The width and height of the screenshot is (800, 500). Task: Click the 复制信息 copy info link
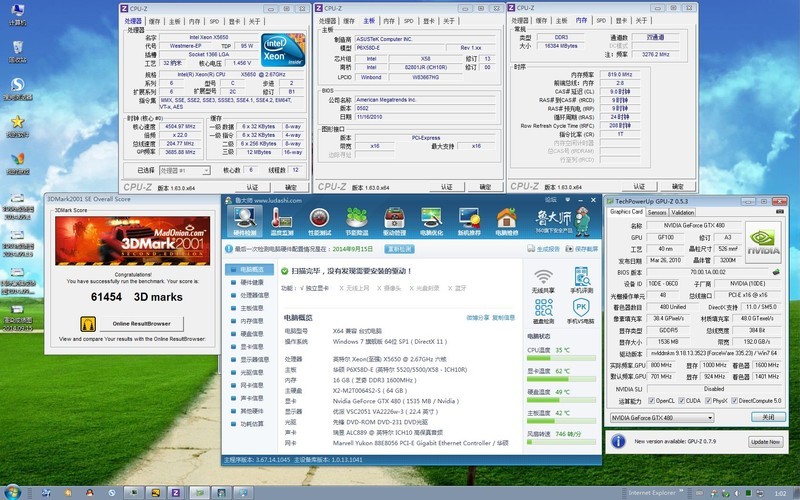[503, 317]
